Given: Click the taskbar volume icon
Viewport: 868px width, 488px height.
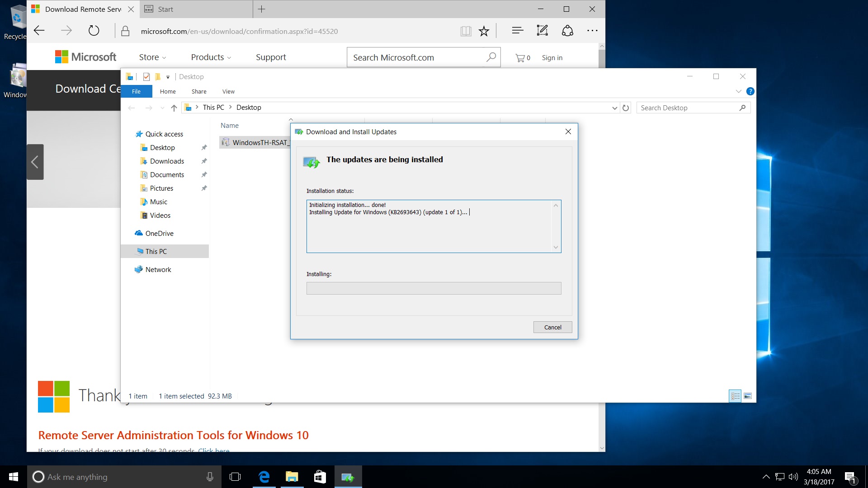Looking at the screenshot, I should 793,477.
